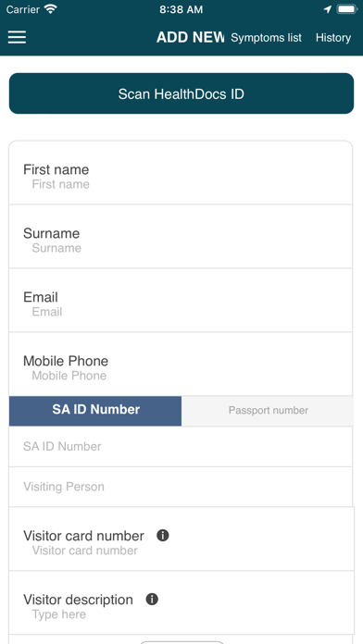Screen dimensions: 363x644
Task: Tap the Wi-Fi status icon
Action: click(50, 9)
